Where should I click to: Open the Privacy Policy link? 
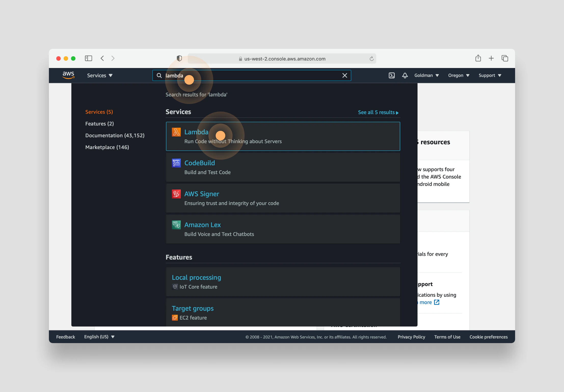point(411,337)
